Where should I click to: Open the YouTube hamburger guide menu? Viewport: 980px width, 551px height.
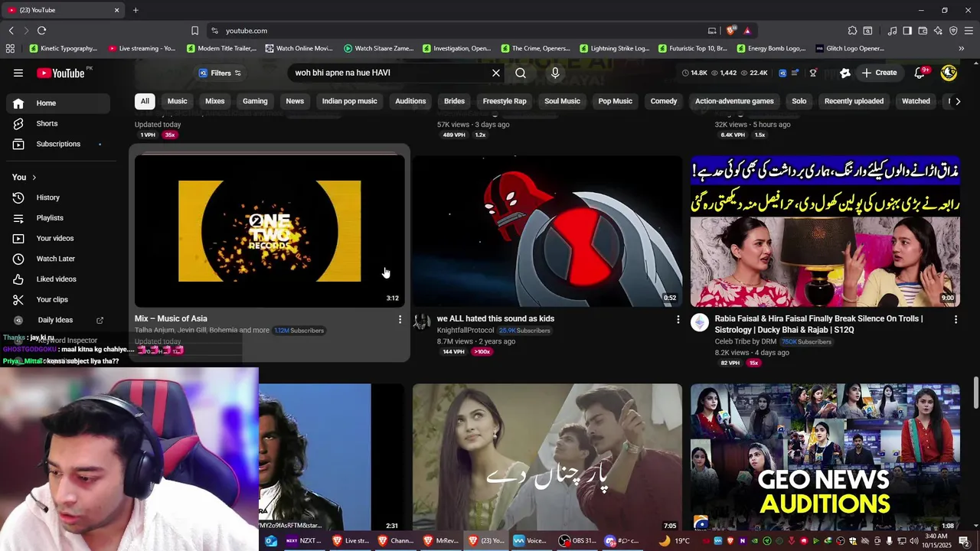click(18, 73)
